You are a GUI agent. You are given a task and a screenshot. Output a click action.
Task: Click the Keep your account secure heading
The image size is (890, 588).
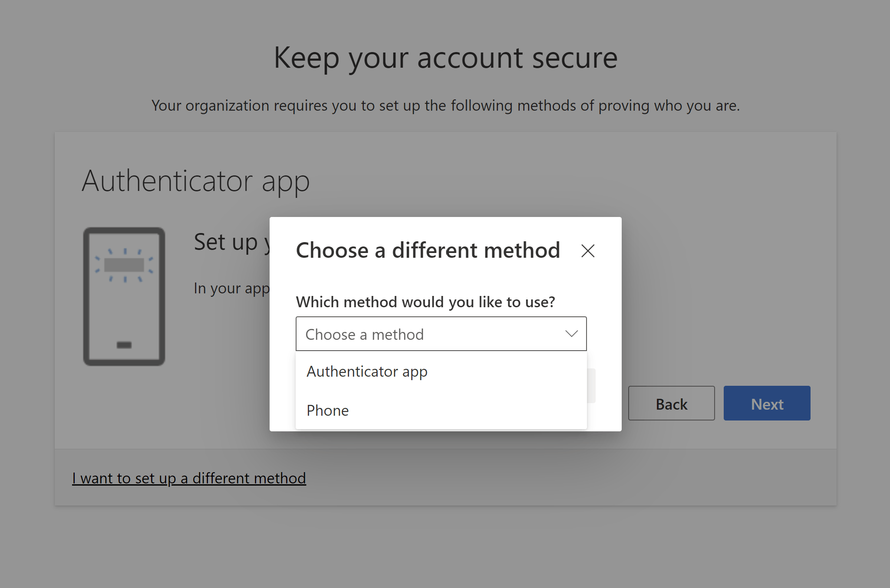[445, 58]
